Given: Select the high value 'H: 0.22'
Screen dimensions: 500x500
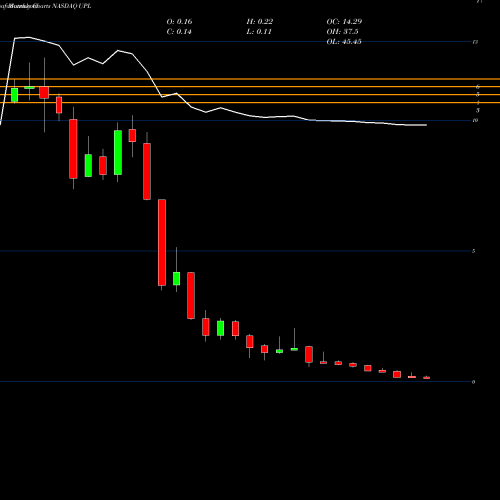Looking at the screenshot, I should click(x=260, y=22).
